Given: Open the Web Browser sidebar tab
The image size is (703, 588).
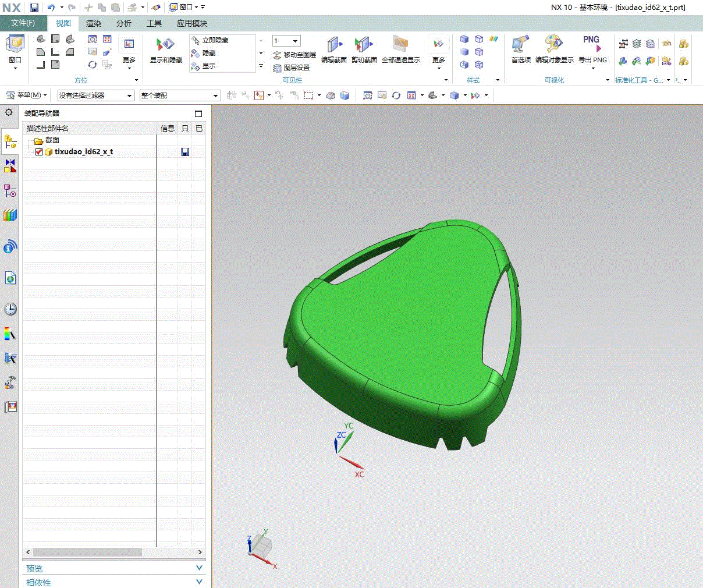Looking at the screenshot, I should coord(10,278).
